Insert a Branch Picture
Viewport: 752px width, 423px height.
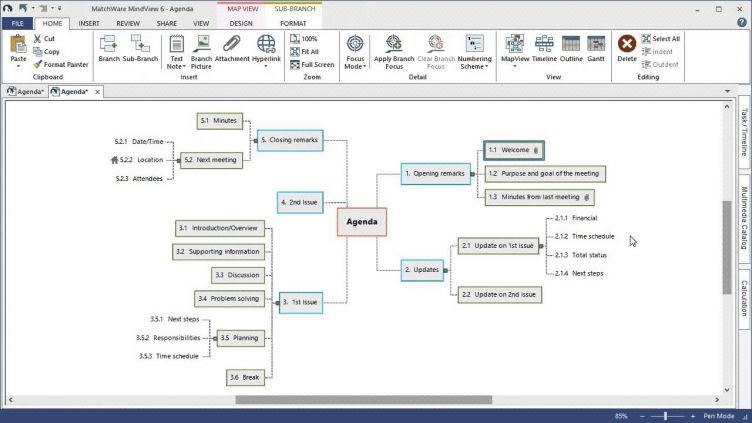point(201,52)
